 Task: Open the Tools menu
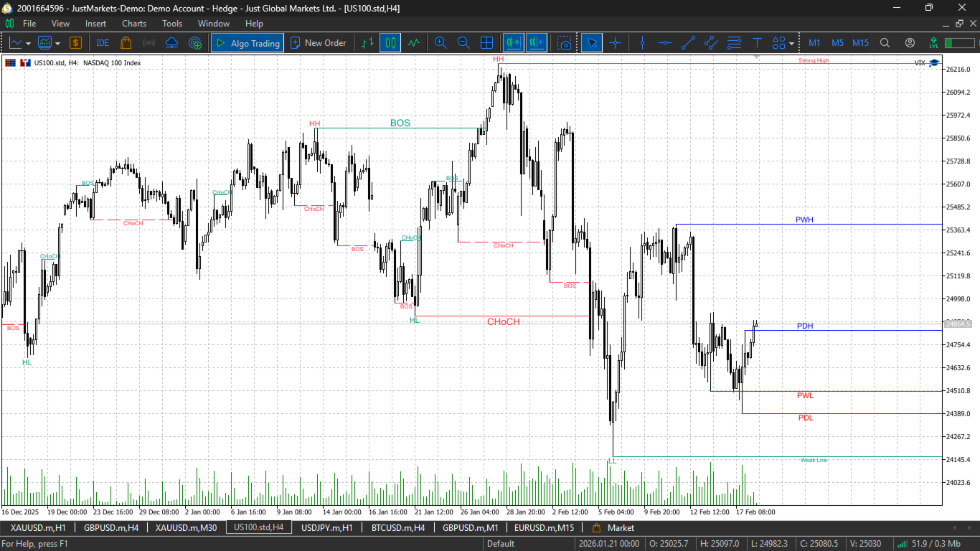[172, 24]
